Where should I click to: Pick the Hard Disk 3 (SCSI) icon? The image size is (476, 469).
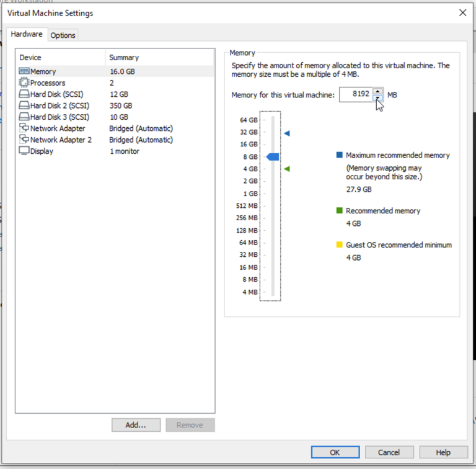(x=24, y=117)
